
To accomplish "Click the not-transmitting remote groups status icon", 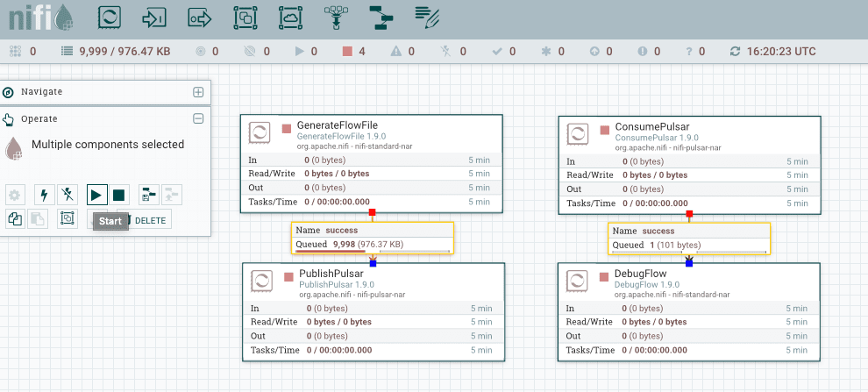I will (x=249, y=52).
